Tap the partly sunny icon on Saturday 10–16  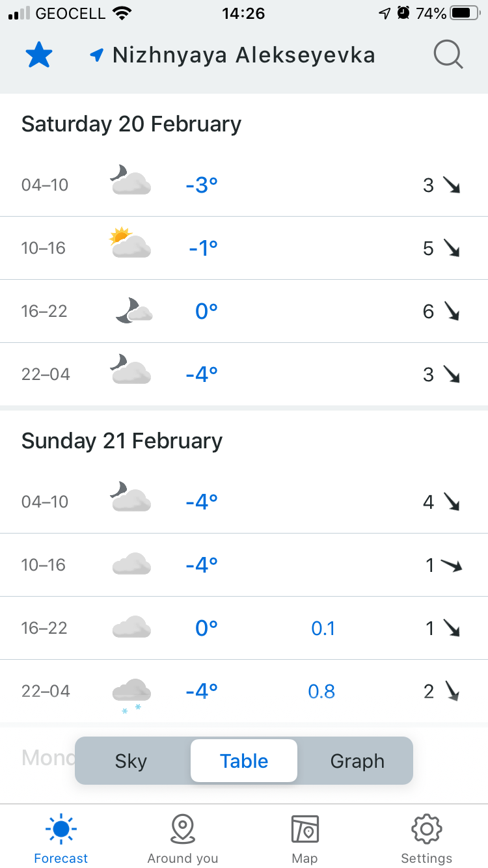pos(130,243)
